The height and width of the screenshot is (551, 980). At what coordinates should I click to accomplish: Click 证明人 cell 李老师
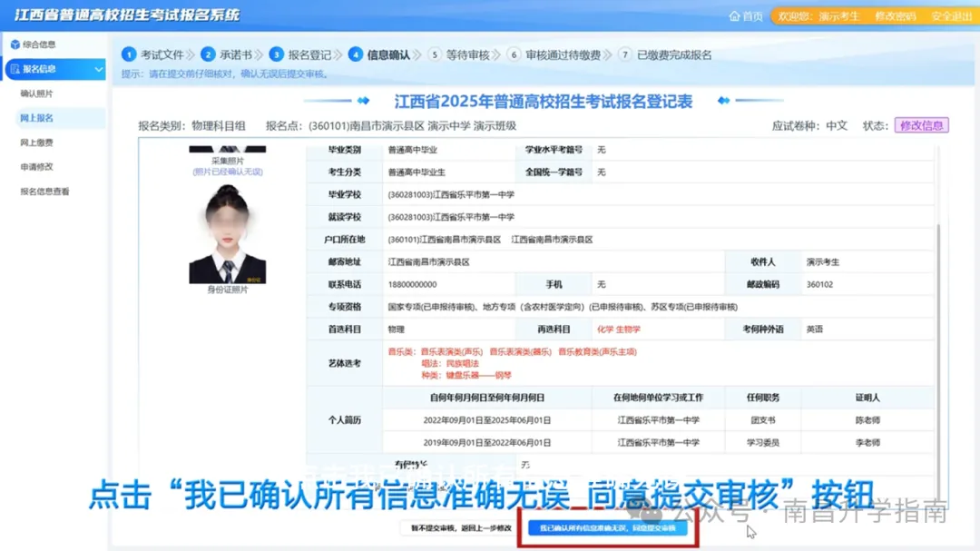coord(867,443)
